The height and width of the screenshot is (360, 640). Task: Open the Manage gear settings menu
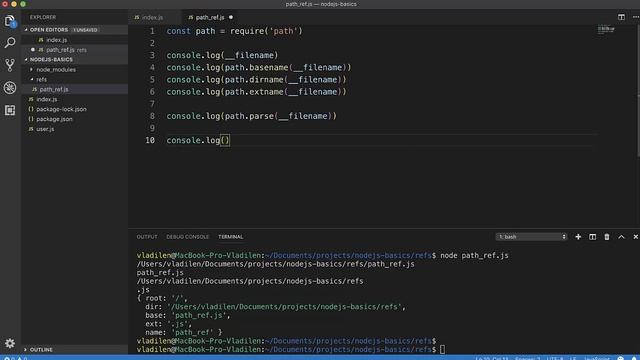10,343
